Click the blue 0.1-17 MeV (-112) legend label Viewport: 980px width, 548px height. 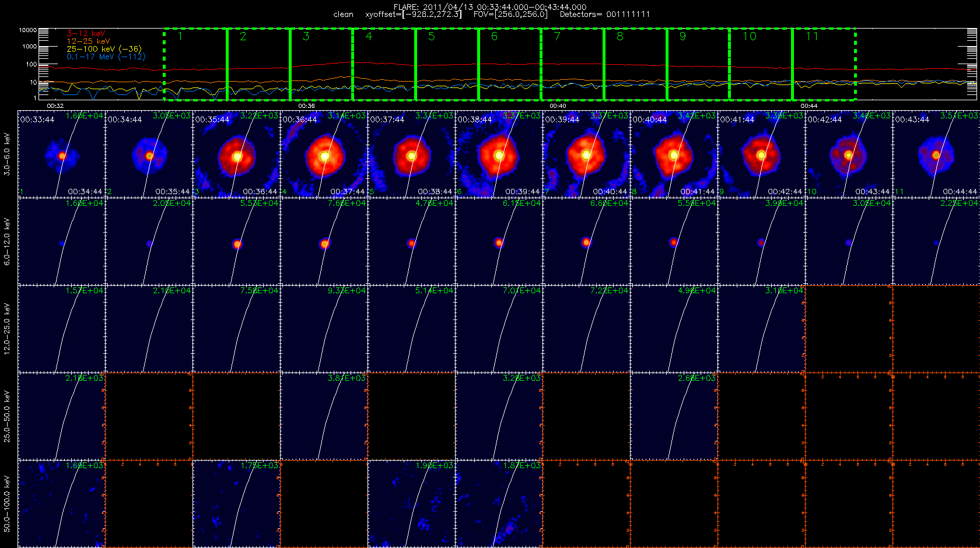[x=106, y=57]
